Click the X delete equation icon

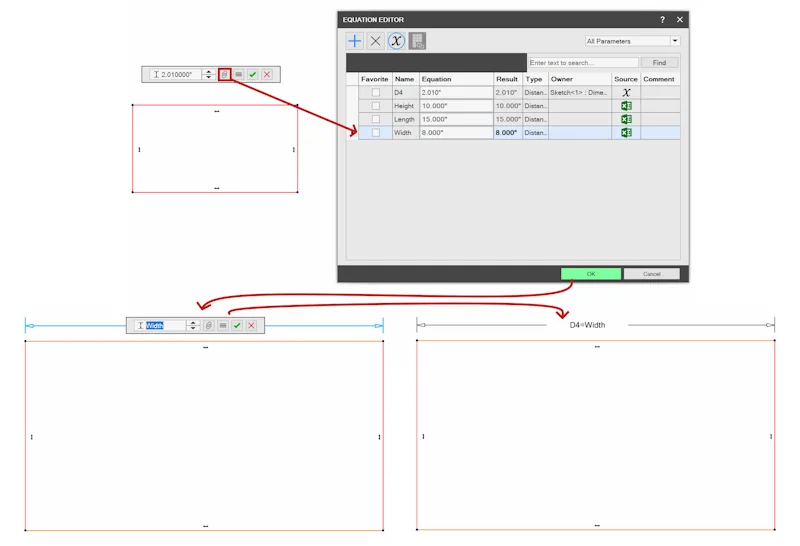[376, 41]
